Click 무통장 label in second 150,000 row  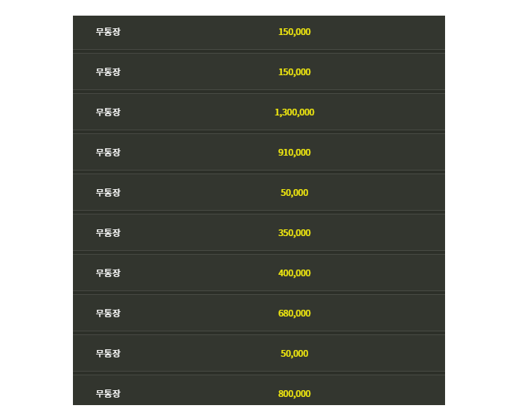click(108, 72)
